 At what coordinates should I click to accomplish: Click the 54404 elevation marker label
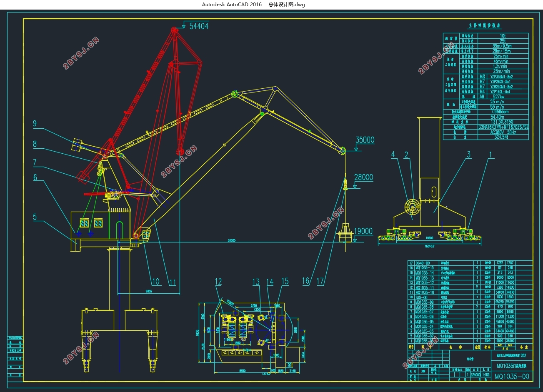tap(199, 26)
